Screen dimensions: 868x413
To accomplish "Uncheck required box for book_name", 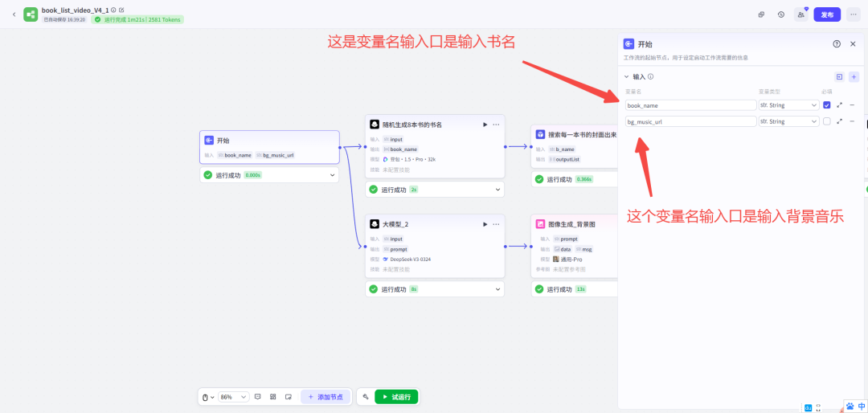I will click(826, 105).
